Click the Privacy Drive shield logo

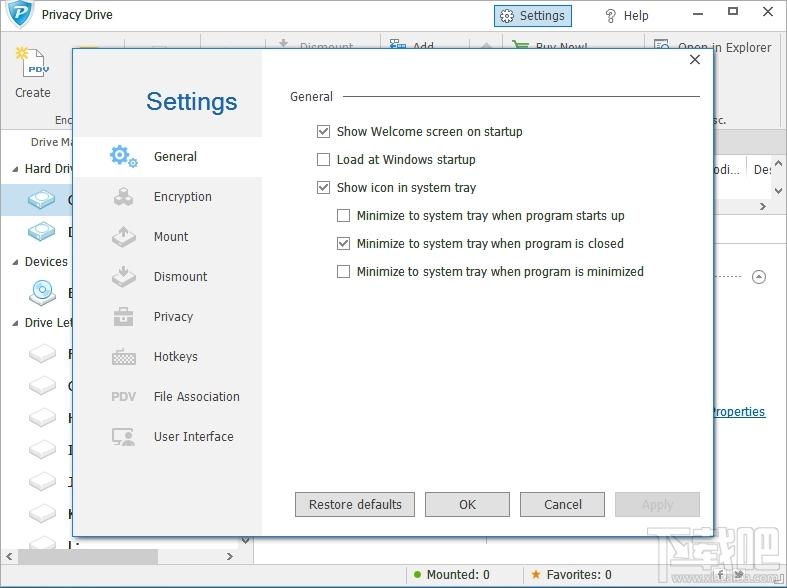coord(20,15)
